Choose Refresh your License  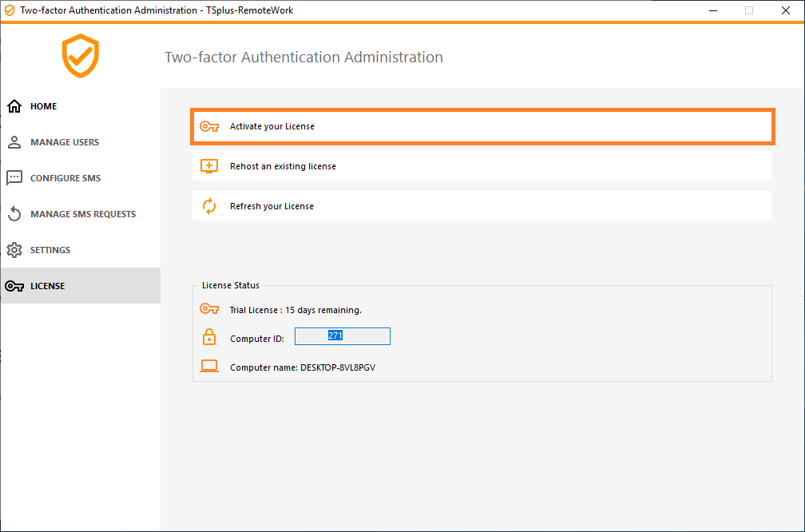point(482,204)
